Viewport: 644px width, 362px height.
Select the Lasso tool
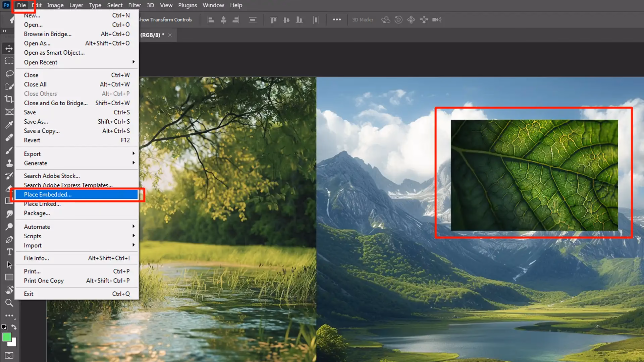point(9,74)
